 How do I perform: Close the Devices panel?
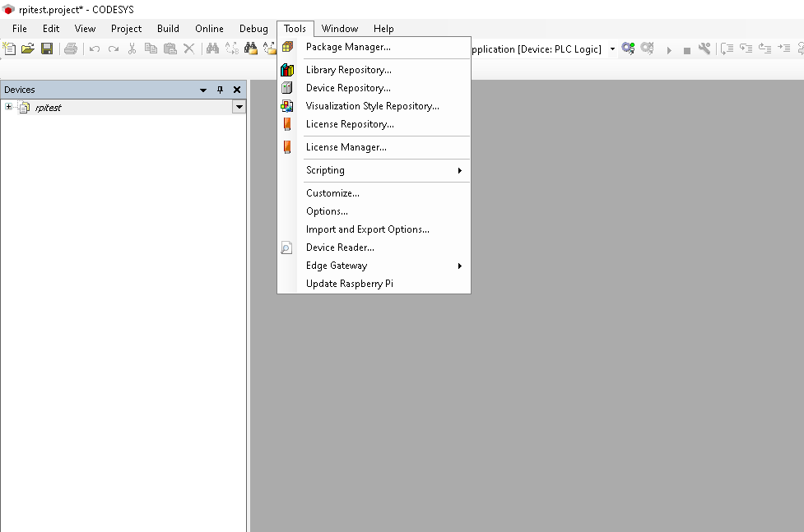pos(237,90)
